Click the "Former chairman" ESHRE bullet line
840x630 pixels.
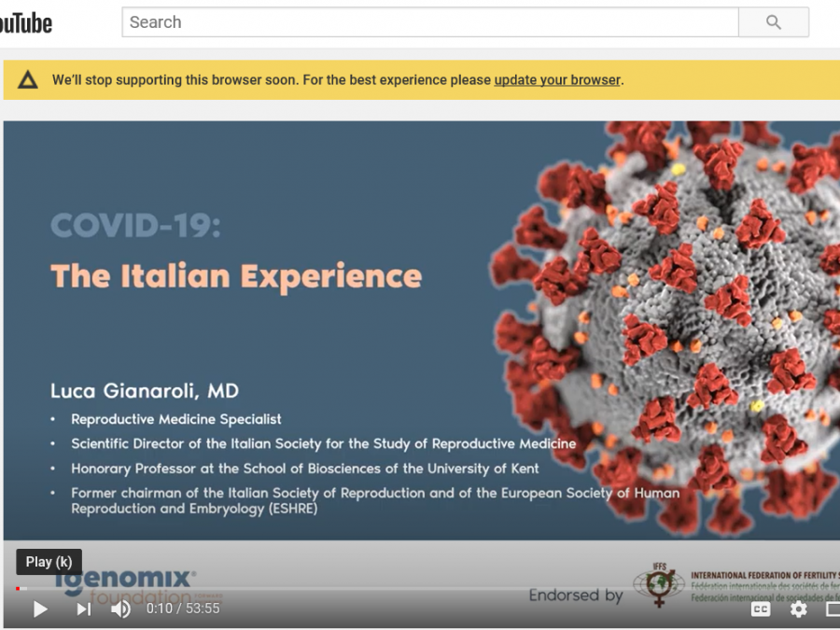click(375, 500)
